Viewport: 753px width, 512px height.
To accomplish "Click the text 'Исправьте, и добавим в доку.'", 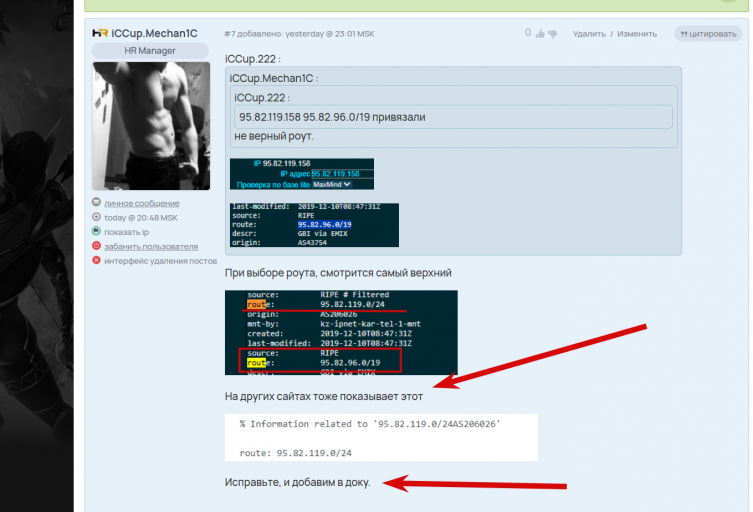I will pos(297,482).
